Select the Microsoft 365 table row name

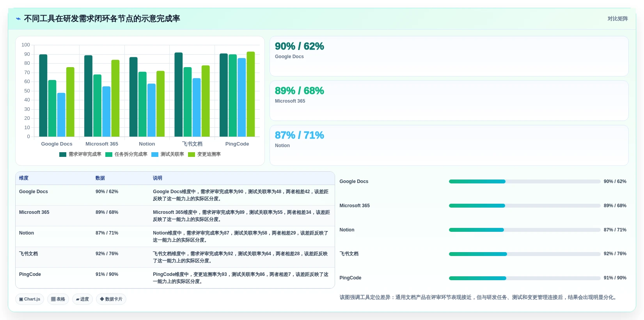pos(34,212)
